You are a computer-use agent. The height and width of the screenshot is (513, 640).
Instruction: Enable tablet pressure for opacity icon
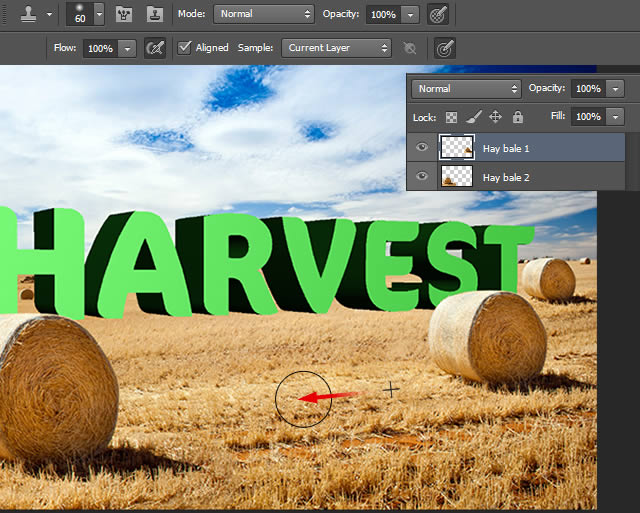(438, 14)
